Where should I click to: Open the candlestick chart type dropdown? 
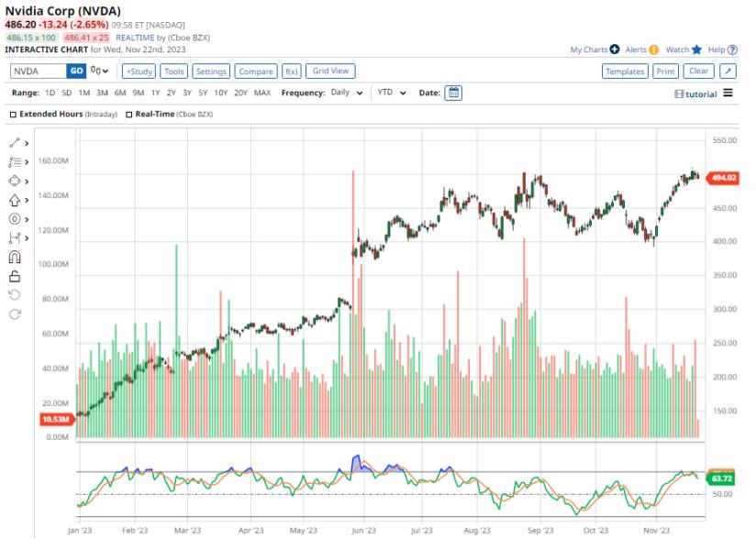tap(99, 71)
